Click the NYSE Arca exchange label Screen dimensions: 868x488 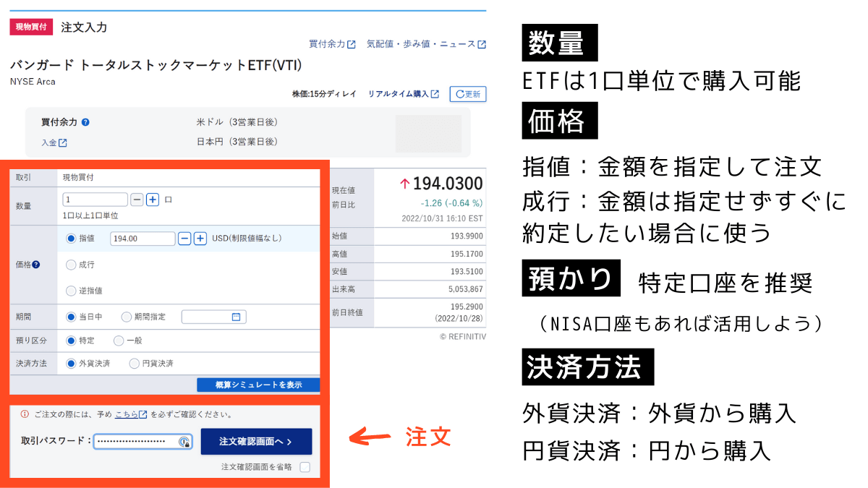pos(33,82)
